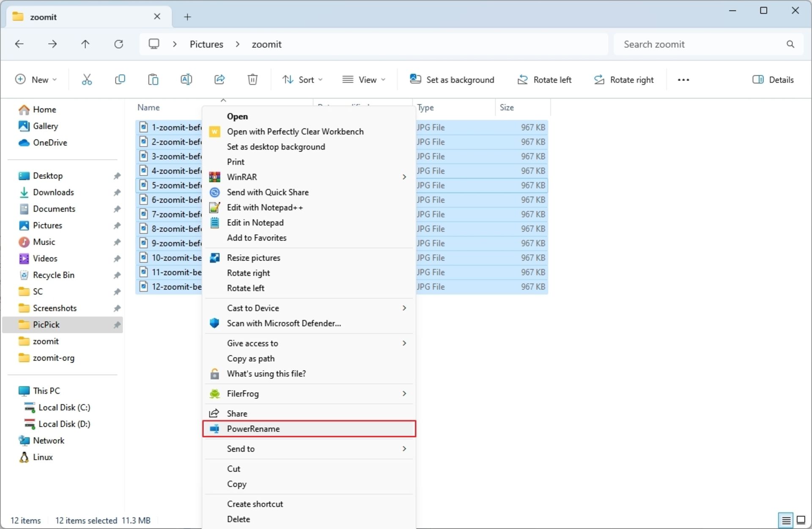Go forward with the right arrow
Viewport: 812px width, 529px height.
pos(52,44)
